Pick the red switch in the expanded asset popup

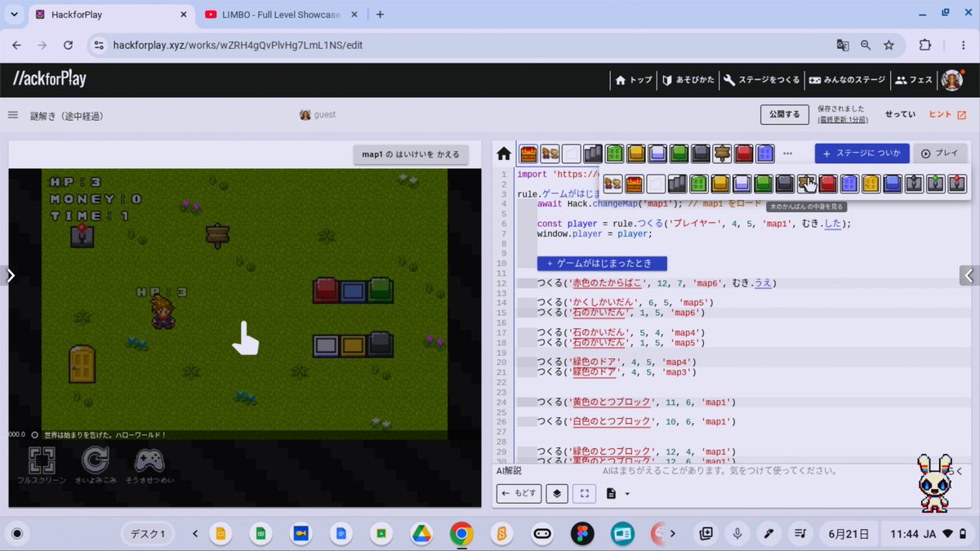coord(956,184)
